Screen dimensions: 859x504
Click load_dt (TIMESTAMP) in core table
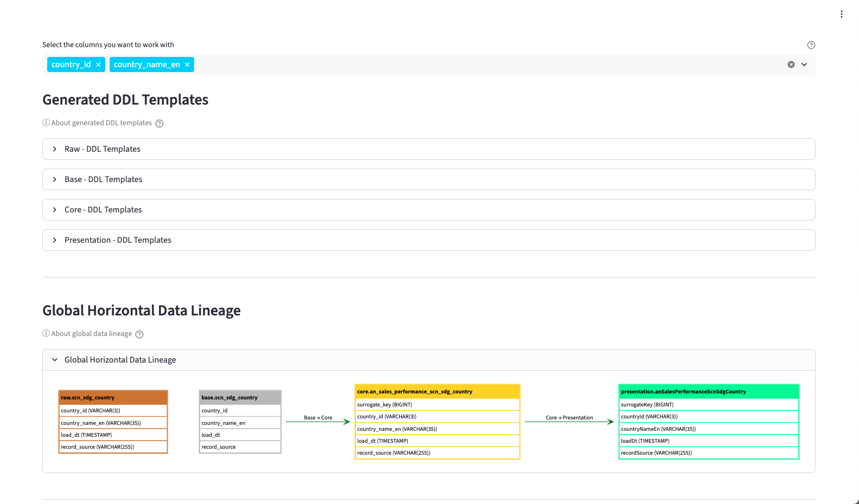[438, 441]
